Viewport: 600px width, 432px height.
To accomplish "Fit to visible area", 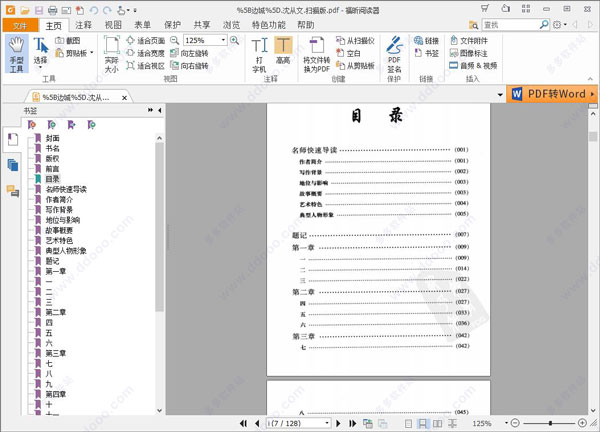I will tap(146, 66).
